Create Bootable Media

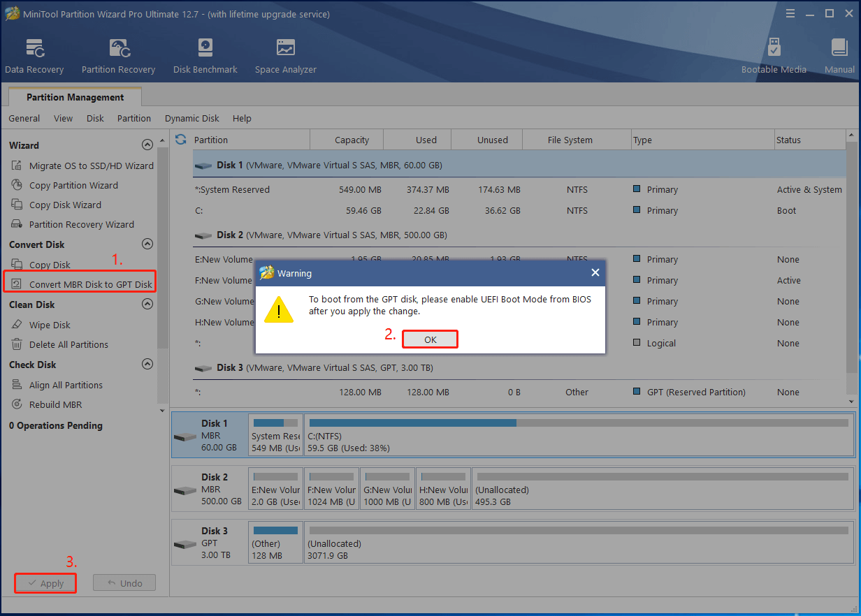click(x=774, y=57)
